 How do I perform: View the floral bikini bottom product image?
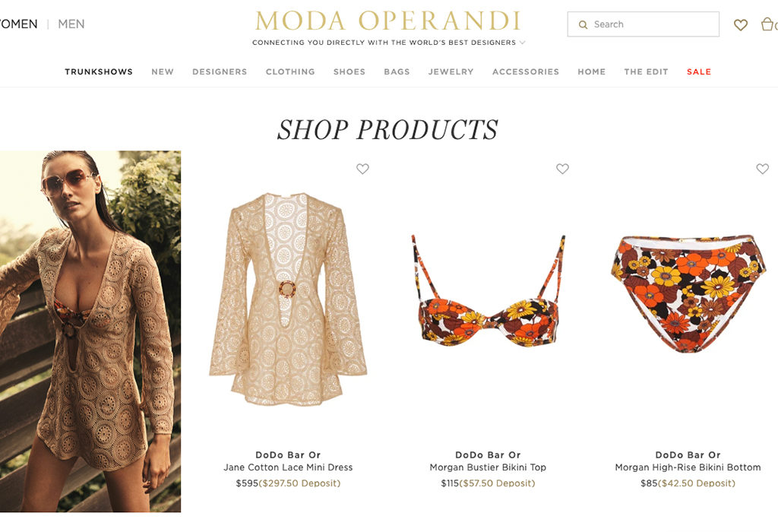click(688, 294)
